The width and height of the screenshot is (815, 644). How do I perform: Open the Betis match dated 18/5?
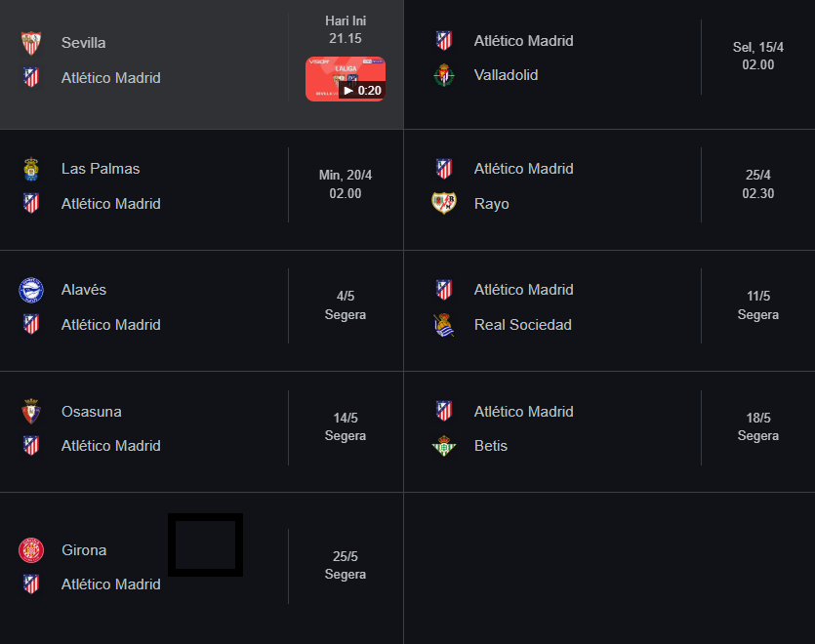click(609, 432)
